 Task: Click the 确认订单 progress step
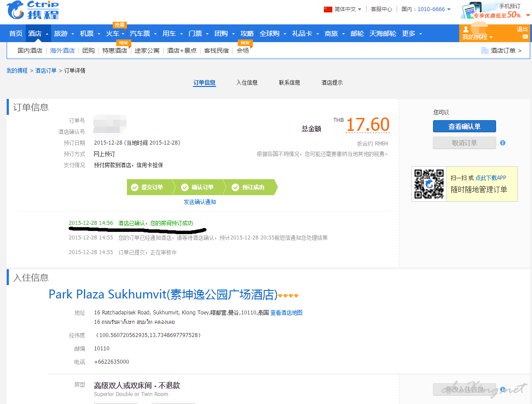click(200, 187)
